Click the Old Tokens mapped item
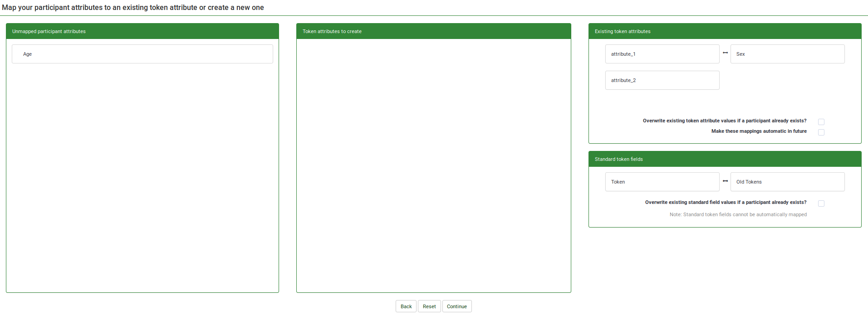This screenshot has height=315, width=868. [x=787, y=182]
